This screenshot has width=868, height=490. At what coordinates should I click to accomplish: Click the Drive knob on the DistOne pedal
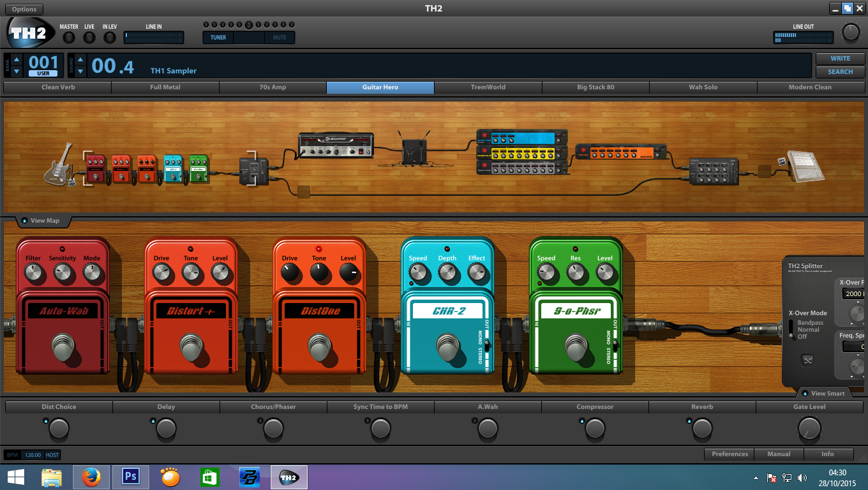290,274
